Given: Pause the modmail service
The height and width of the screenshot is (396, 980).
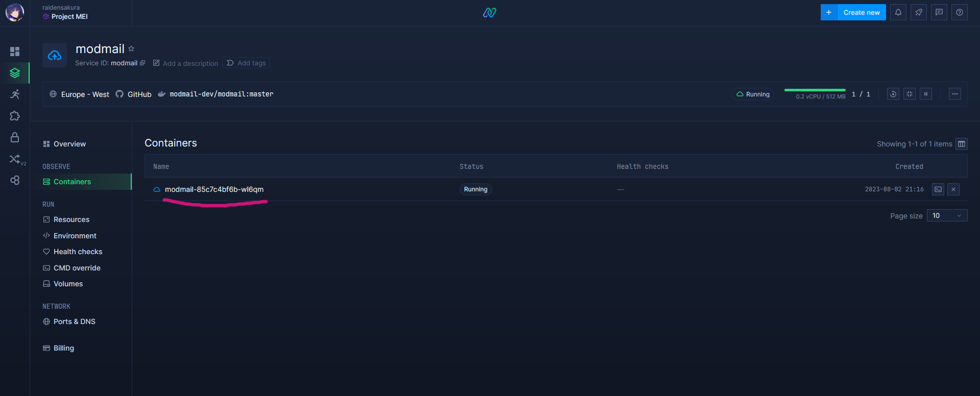Looking at the screenshot, I should (x=926, y=94).
